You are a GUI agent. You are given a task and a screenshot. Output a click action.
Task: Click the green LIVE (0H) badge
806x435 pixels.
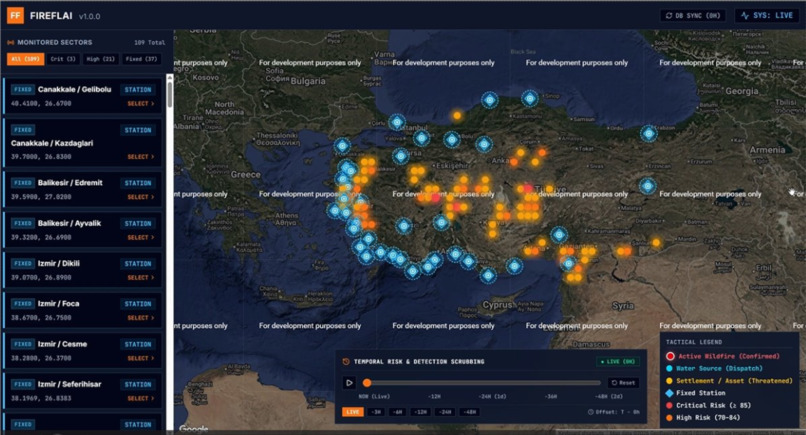point(618,361)
